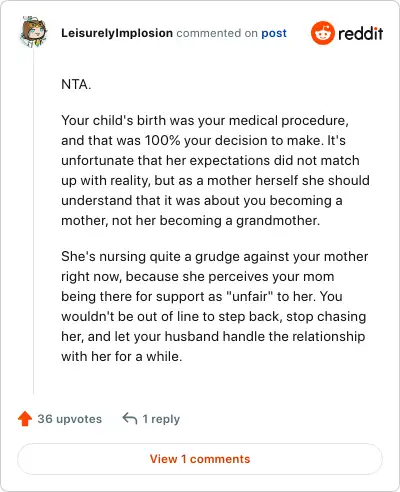Image resolution: width=400 pixels, height=492 pixels.
Task: Click the paragraph starting "Your child's birth"
Action: click(x=215, y=170)
